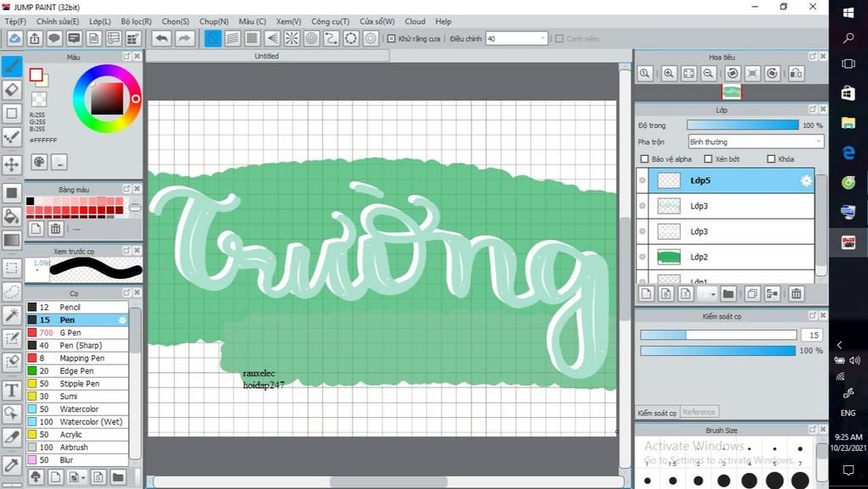The image size is (868, 489).
Task: Delete the color from the palette panel
Action: pyautogui.click(x=56, y=229)
